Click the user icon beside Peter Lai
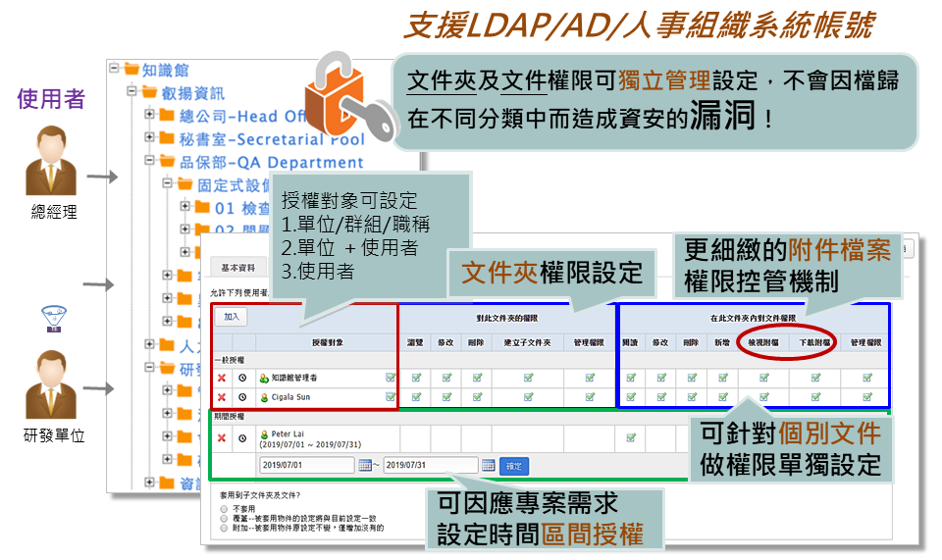The image size is (942, 560). tap(264, 433)
